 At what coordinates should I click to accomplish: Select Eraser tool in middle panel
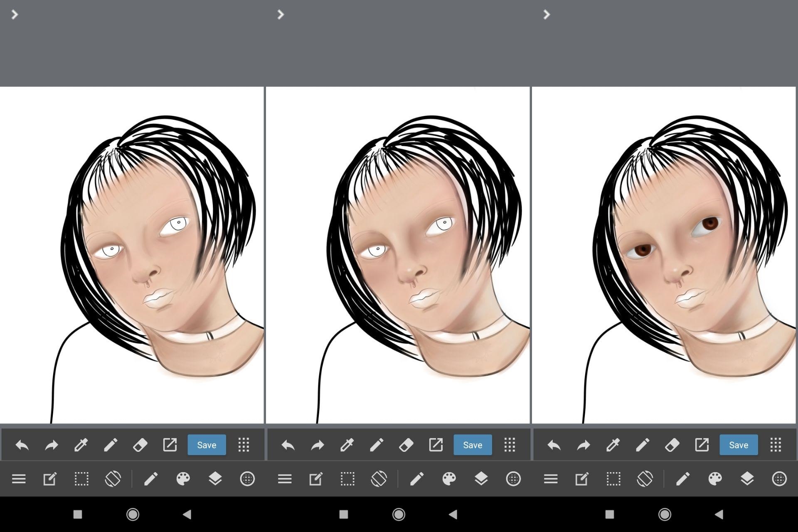[x=406, y=445]
